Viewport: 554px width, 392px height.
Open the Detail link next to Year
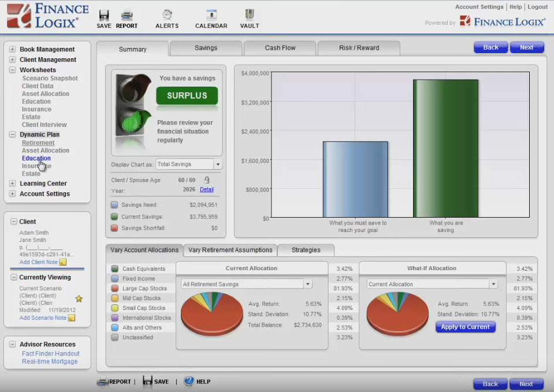[206, 191]
